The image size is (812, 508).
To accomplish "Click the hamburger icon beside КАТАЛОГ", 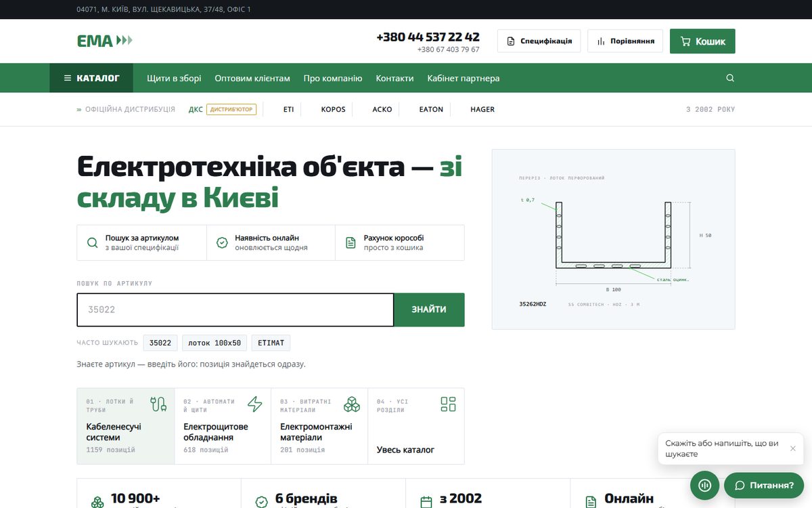I will (67, 78).
